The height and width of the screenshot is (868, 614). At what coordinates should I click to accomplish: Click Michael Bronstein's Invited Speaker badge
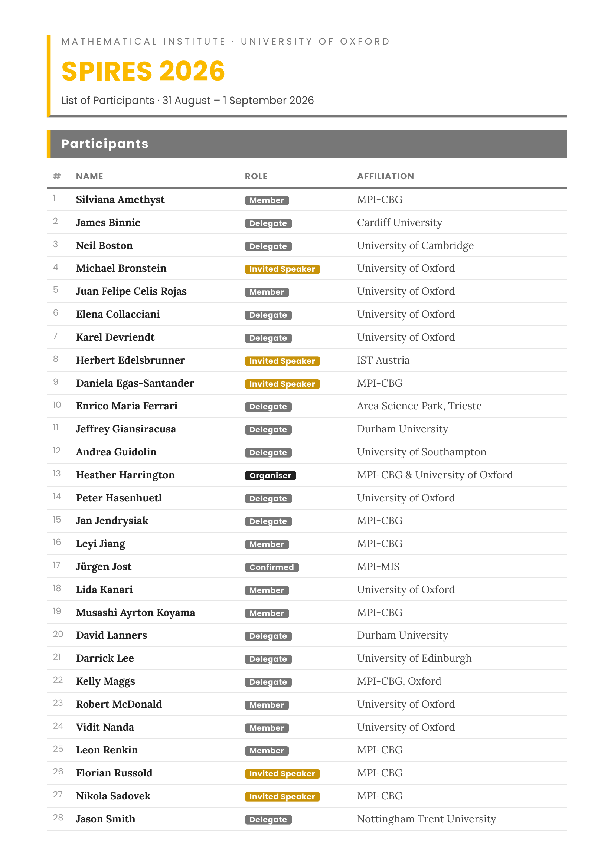[282, 269]
